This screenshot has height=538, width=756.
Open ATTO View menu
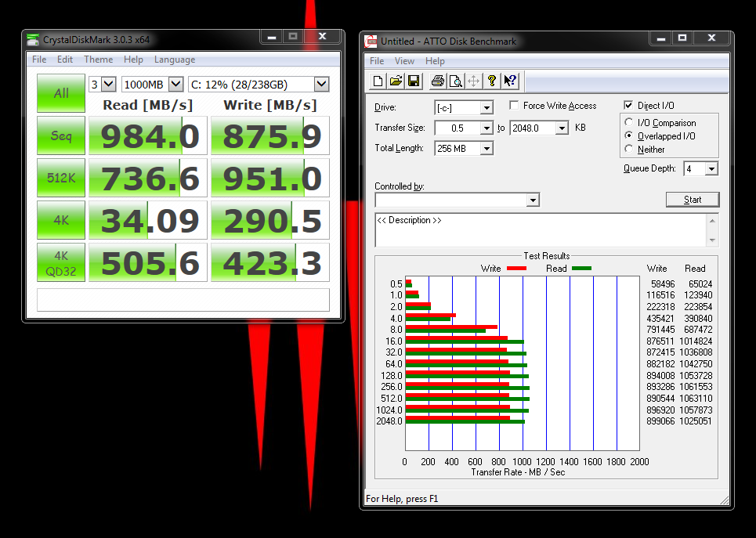(x=404, y=61)
